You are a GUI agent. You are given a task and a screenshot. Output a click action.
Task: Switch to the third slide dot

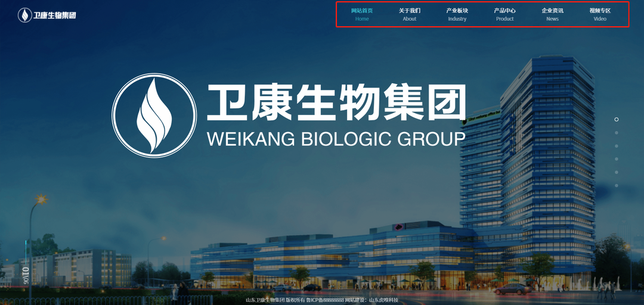tap(617, 146)
